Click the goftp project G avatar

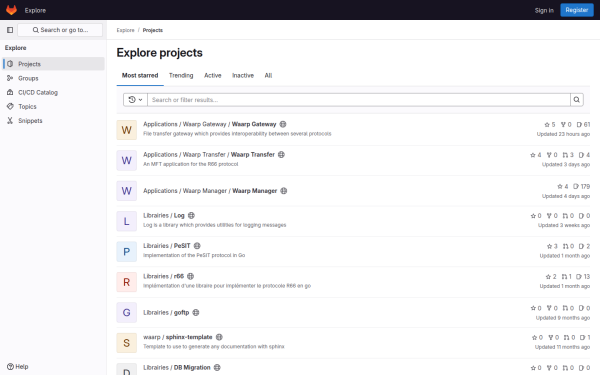[x=127, y=313]
